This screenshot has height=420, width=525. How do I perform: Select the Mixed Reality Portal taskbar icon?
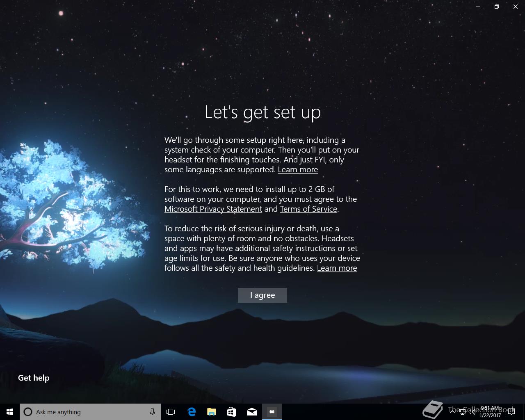(272, 412)
